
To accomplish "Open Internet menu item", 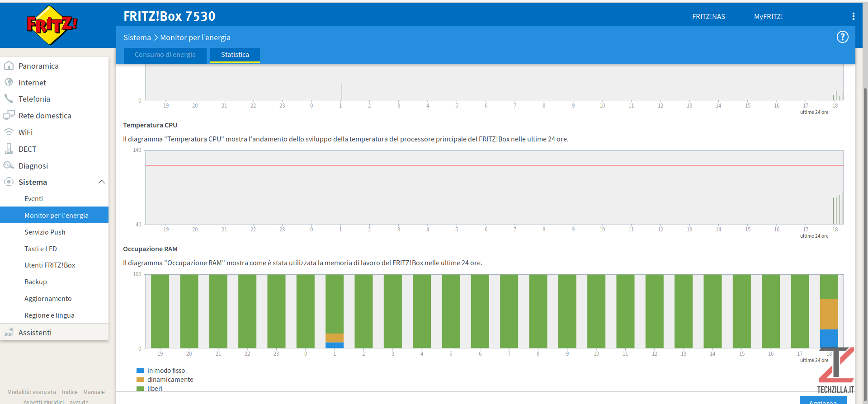I will 54,83.
